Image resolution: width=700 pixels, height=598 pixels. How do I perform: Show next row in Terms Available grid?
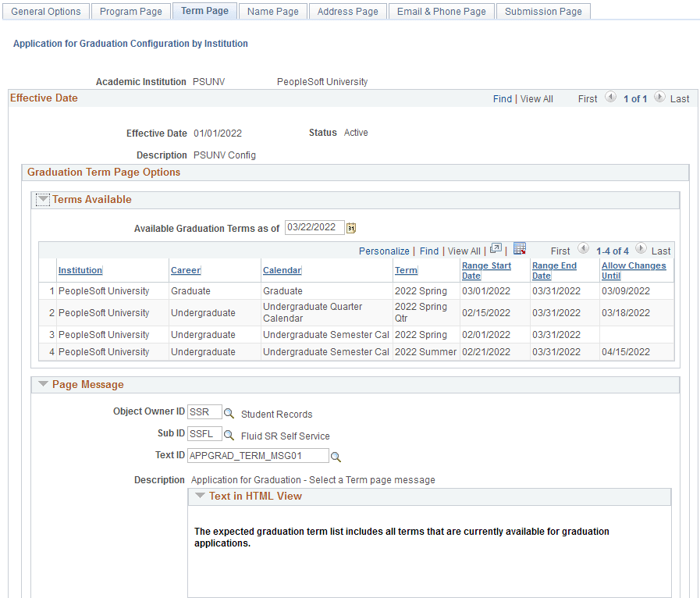641,247
